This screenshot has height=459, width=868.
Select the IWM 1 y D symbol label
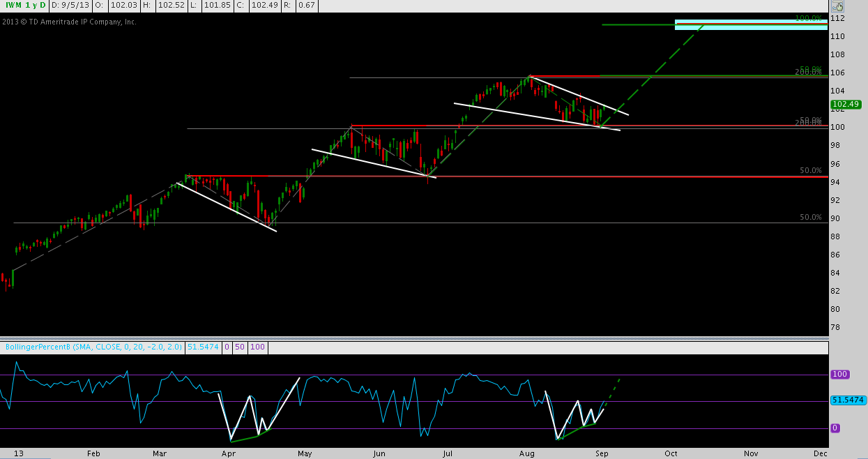point(24,6)
